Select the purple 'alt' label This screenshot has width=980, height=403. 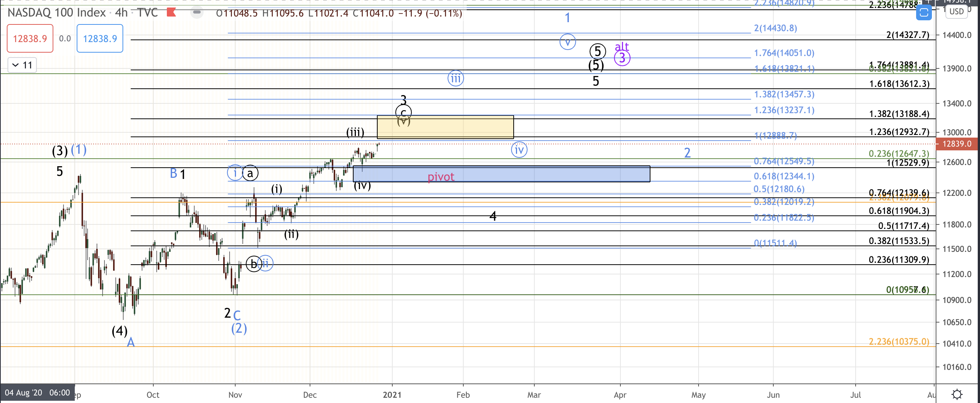[622, 46]
